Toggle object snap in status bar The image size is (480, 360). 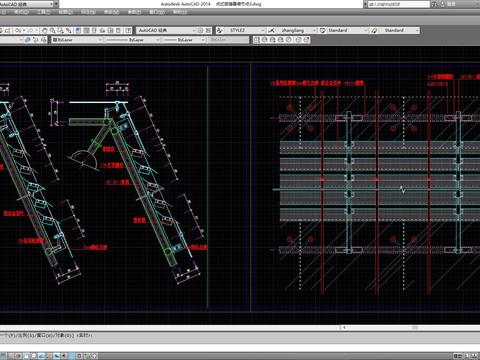pyautogui.click(x=41, y=356)
